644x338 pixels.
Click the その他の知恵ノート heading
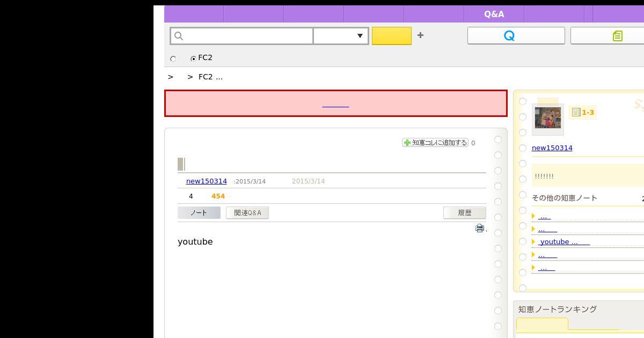(x=565, y=198)
